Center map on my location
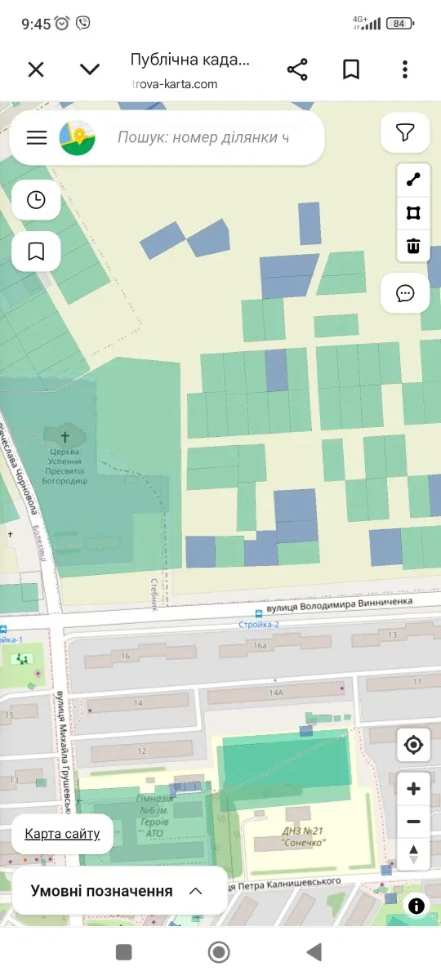 [x=413, y=745]
